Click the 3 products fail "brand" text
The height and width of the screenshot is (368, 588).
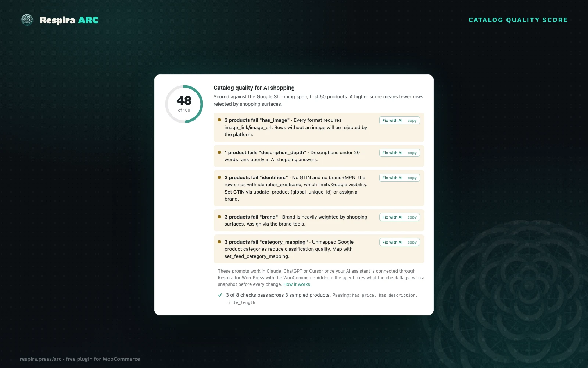pos(251,217)
